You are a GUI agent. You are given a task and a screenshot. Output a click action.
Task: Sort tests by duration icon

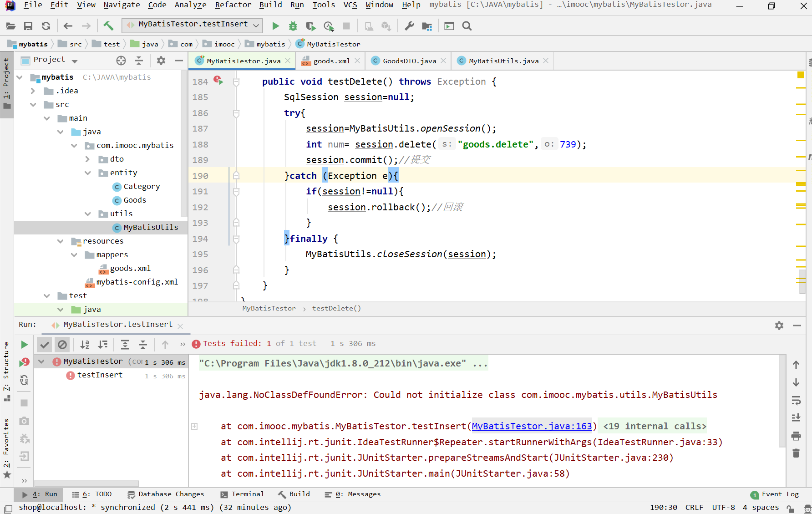coord(103,345)
